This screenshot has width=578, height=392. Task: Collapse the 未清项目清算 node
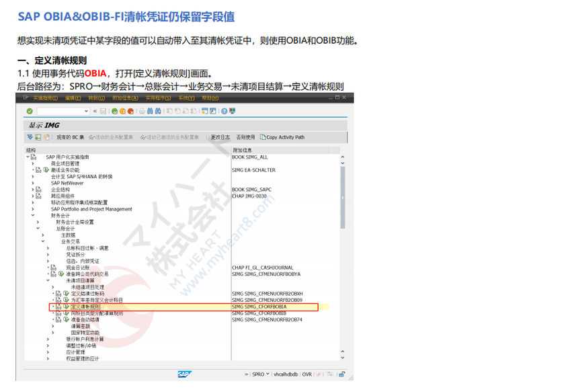pyautogui.click(x=48, y=280)
